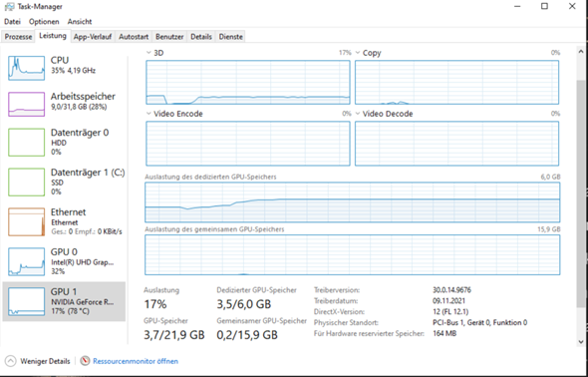
Task: Click the Task-Manager title bar icon
Action: click(x=9, y=6)
